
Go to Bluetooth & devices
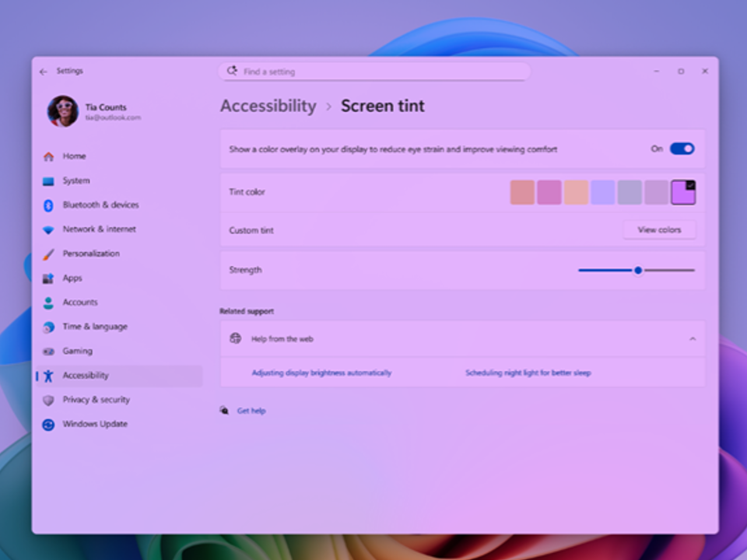(119, 205)
